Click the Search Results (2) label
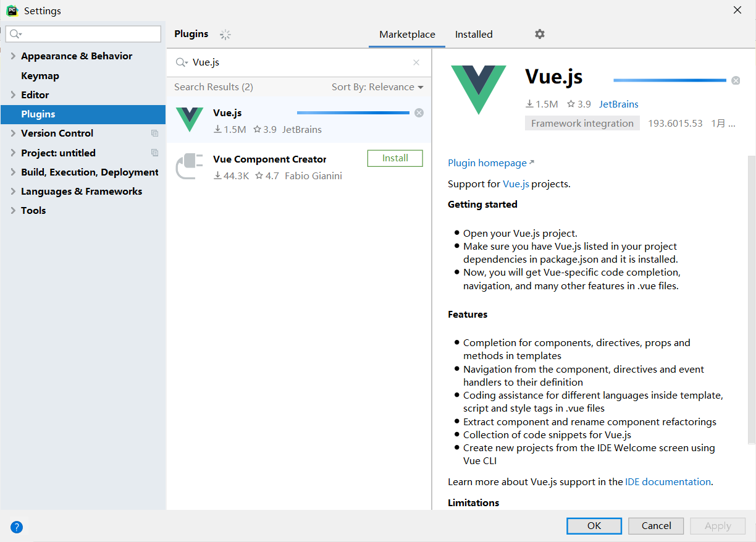This screenshot has height=542, width=756. click(214, 87)
